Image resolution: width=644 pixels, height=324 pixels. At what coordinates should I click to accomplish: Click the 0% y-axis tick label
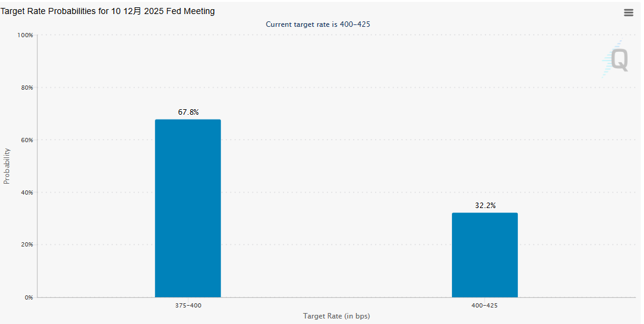click(28, 298)
